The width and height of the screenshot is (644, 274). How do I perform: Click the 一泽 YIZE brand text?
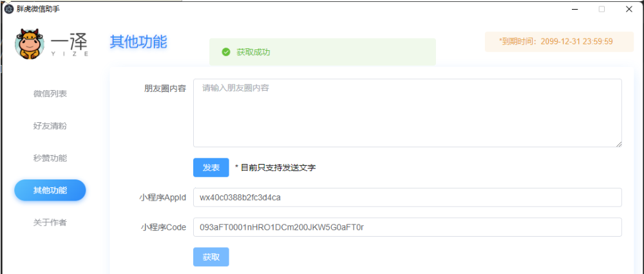70,44
